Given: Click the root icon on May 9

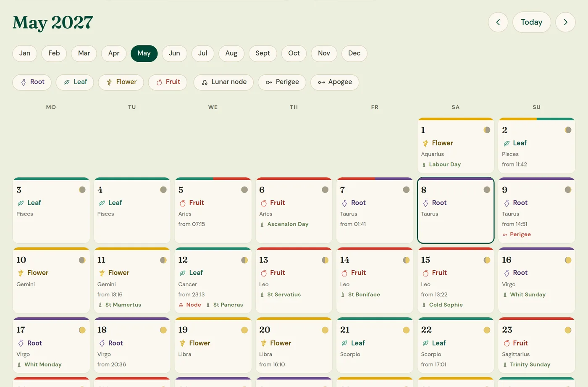Looking at the screenshot, I should click(x=507, y=203).
